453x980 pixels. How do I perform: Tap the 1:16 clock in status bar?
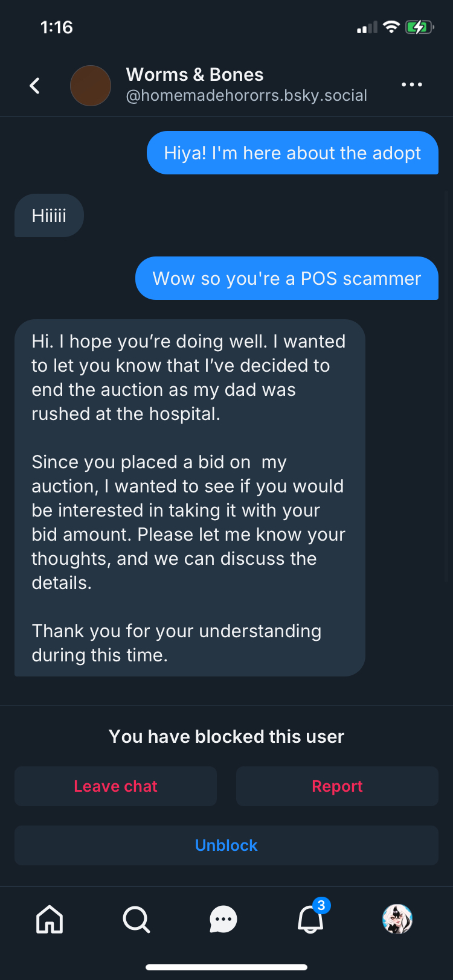tap(56, 27)
